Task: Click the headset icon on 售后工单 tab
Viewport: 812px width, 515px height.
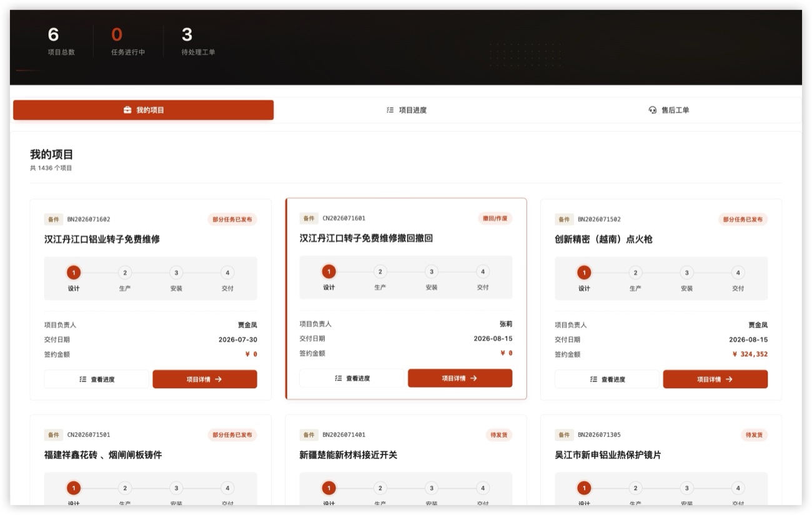Action: pyautogui.click(x=653, y=110)
